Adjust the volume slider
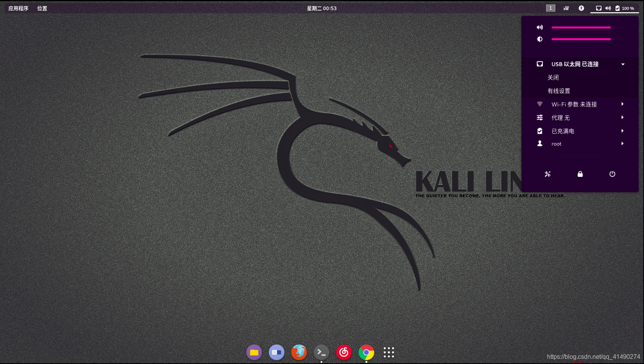Screen dimensions: 644x364 (x=588, y=28)
